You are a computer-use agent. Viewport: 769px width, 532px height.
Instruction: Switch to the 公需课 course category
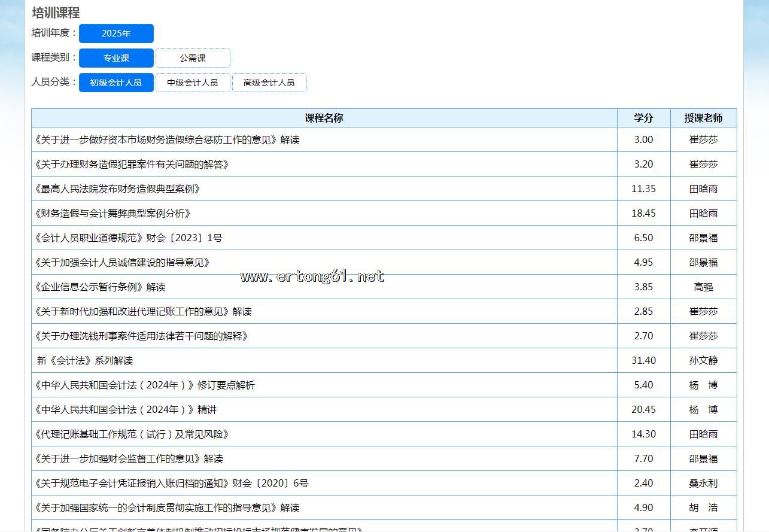coord(193,58)
